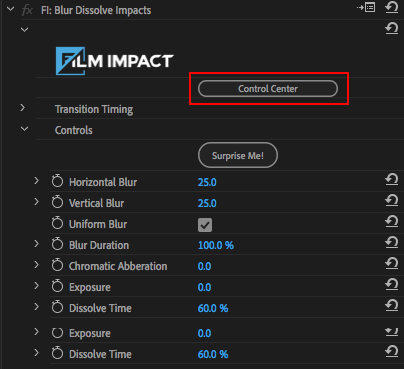Select the Vertical Blur value 25.0
Viewport: 404px width, 369px height.
click(x=207, y=203)
